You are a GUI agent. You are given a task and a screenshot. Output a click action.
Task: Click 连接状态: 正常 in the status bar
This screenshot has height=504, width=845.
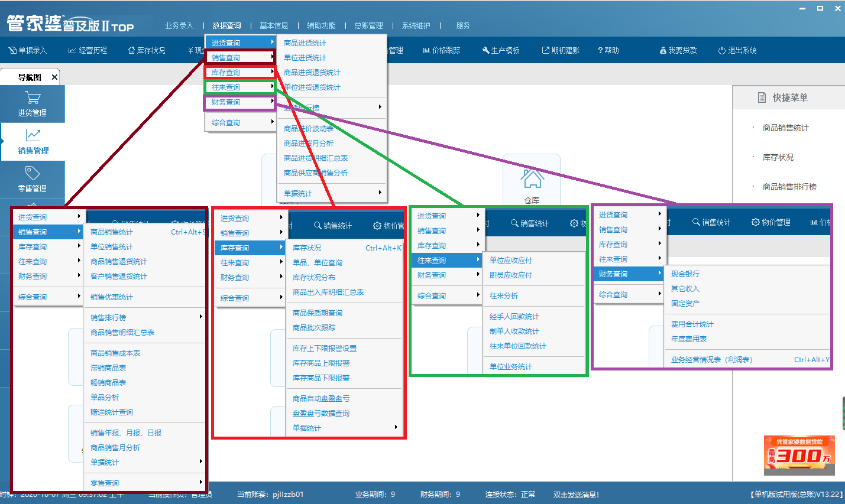tap(510, 495)
